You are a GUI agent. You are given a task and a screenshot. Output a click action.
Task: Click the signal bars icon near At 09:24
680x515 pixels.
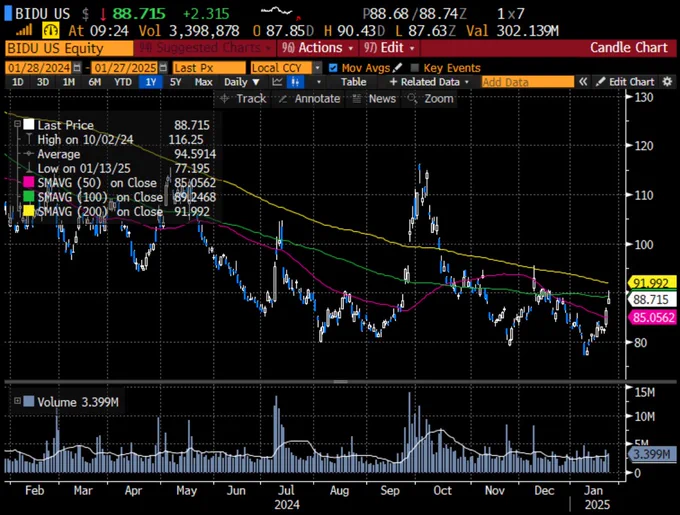point(24,30)
